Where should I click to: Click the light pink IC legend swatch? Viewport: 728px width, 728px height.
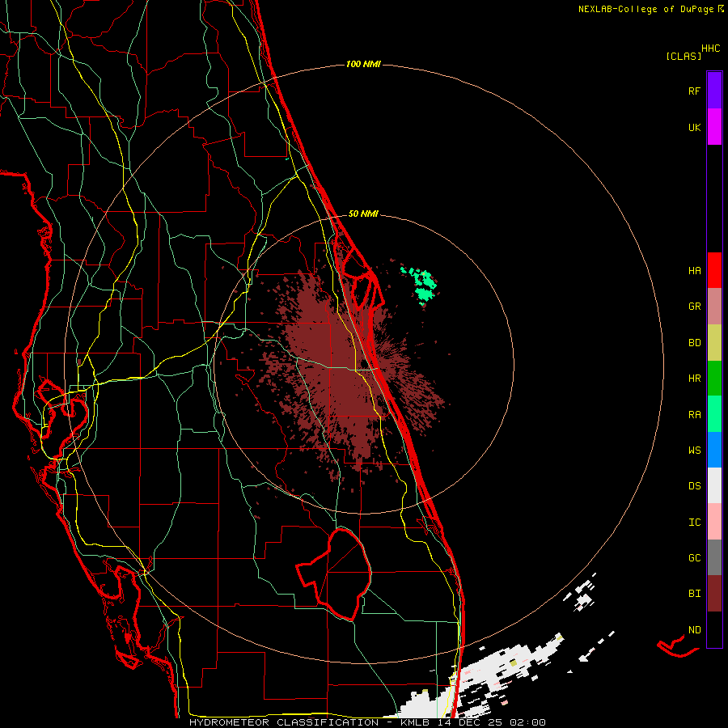click(x=714, y=522)
